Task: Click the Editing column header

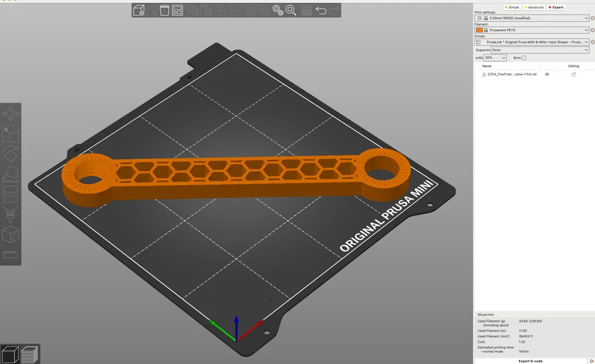Action: point(573,66)
